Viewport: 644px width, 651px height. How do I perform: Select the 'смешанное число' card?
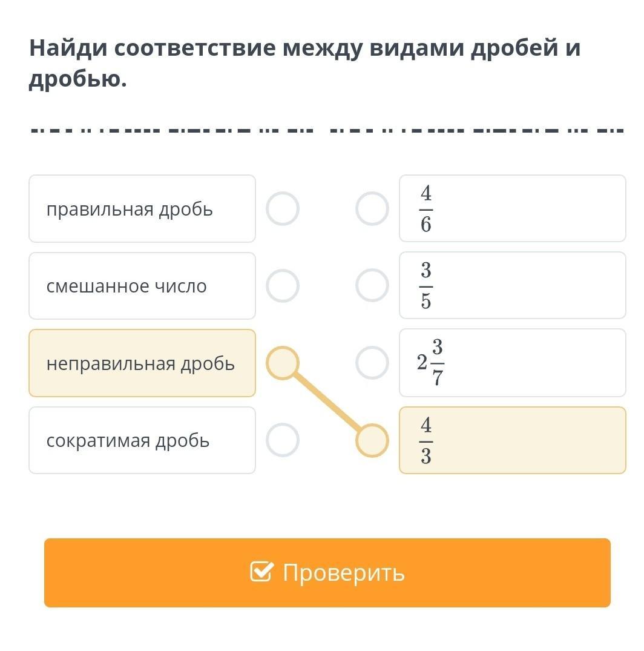coord(142,286)
